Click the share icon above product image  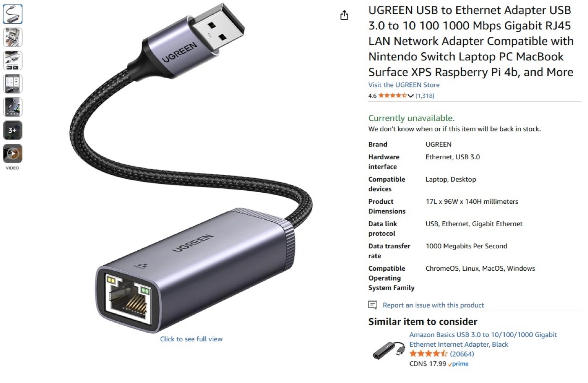pos(344,15)
